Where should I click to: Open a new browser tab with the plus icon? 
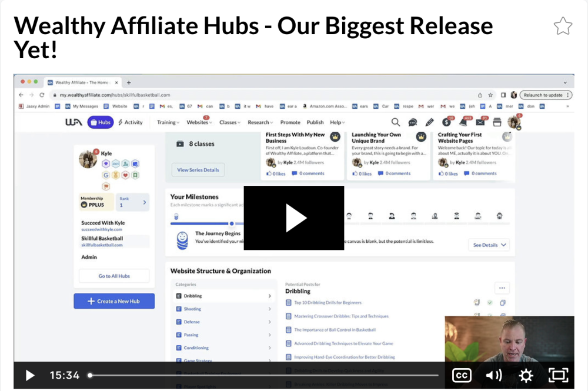[x=129, y=82]
